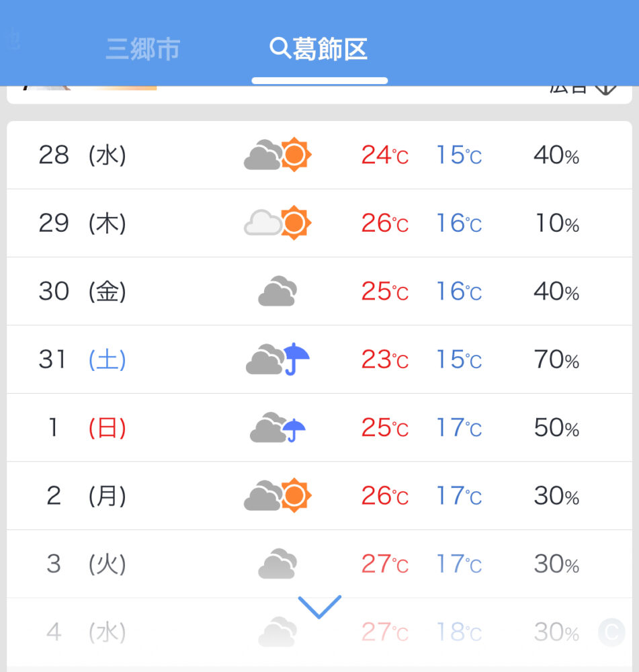Tap the 26℃ high temperature on 29 (木)
The width and height of the screenshot is (639, 672).
click(385, 223)
